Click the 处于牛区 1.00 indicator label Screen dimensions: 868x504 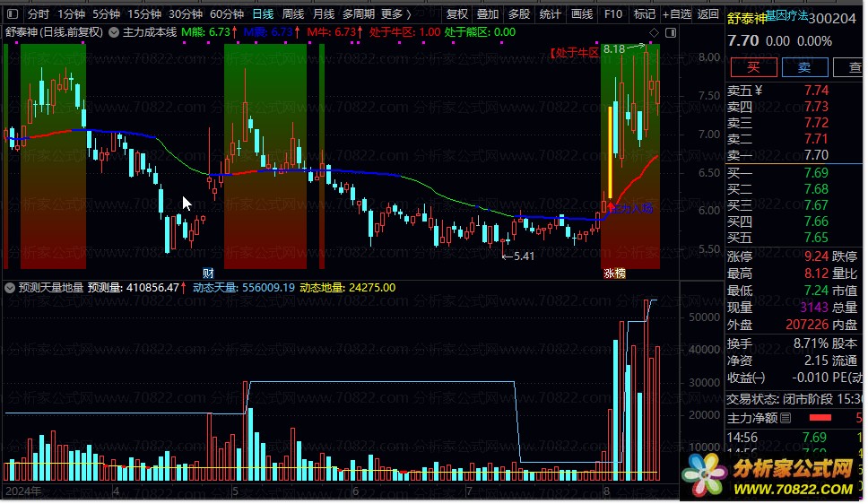point(404,32)
